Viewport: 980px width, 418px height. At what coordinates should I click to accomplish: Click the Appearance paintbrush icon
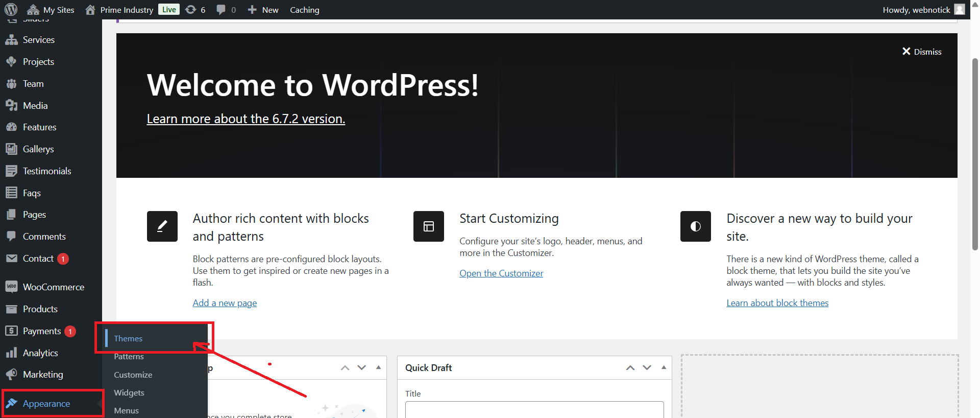[x=11, y=404]
